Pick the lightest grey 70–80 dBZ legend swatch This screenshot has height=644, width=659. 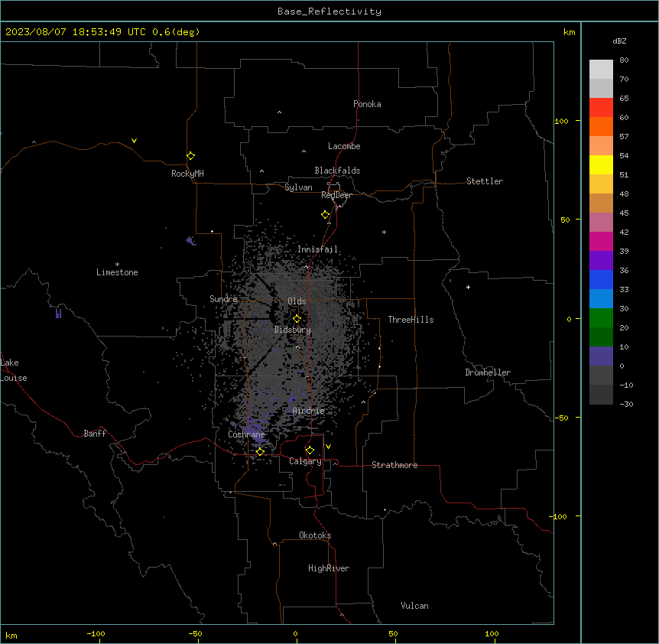(601, 70)
